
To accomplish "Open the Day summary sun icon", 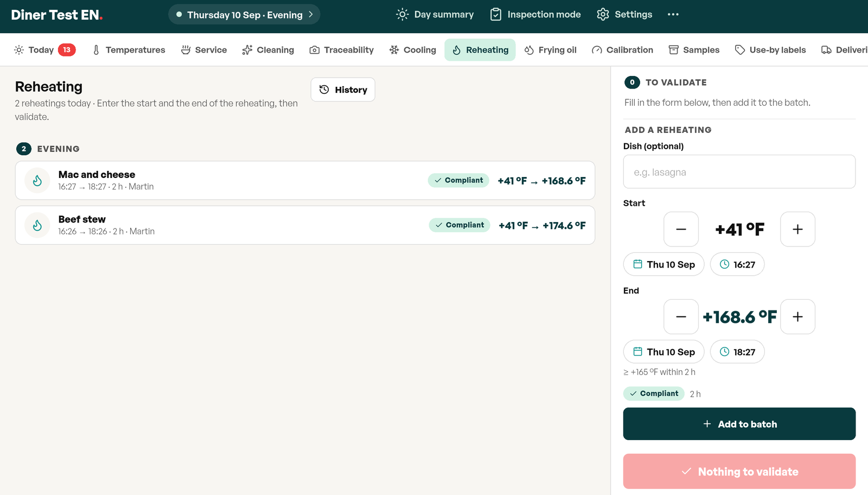I will click(402, 15).
